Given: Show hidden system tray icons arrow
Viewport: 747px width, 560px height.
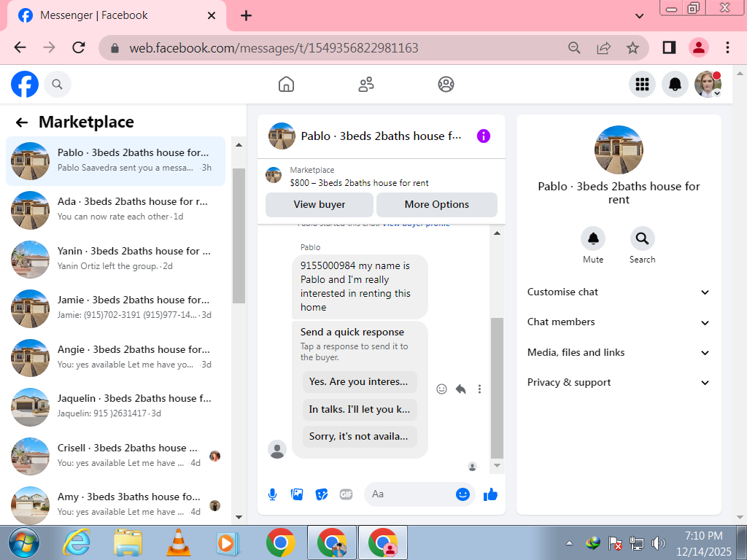Looking at the screenshot, I should [569, 542].
